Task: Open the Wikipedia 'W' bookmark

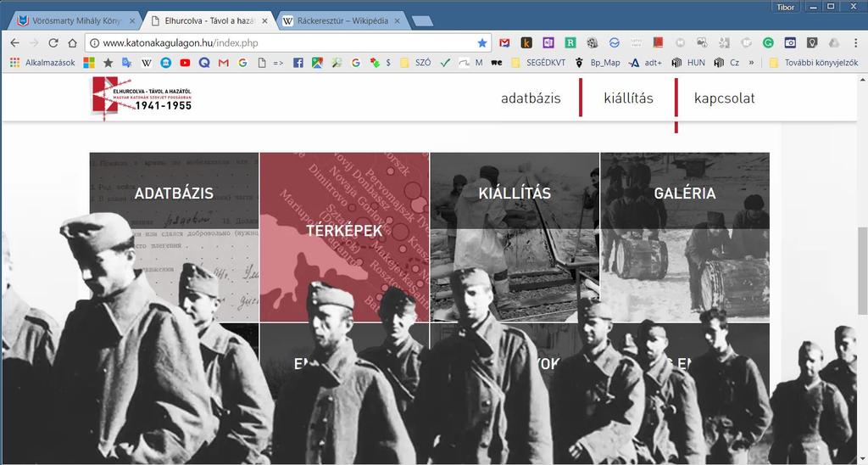Action: (x=146, y=63)
